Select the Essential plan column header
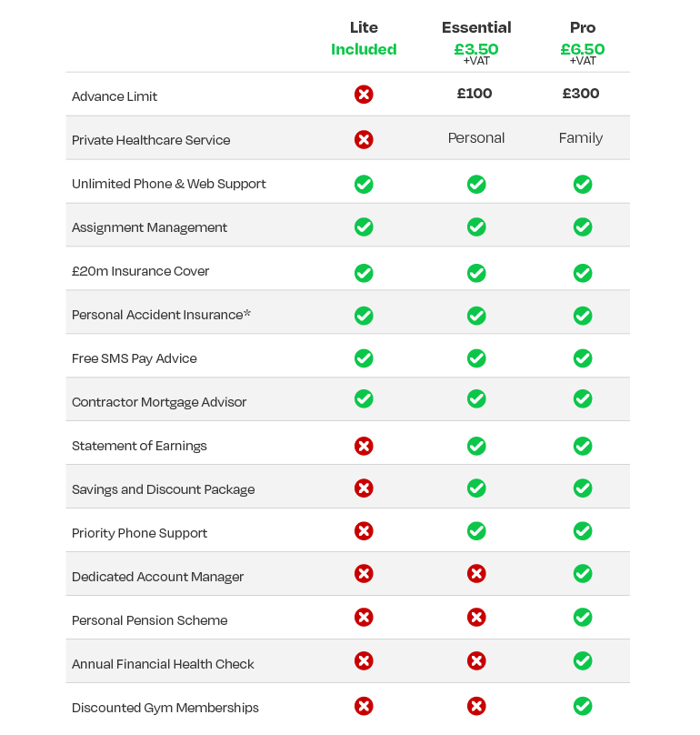Viewport: 700px width, 735px height. point(476,27)
